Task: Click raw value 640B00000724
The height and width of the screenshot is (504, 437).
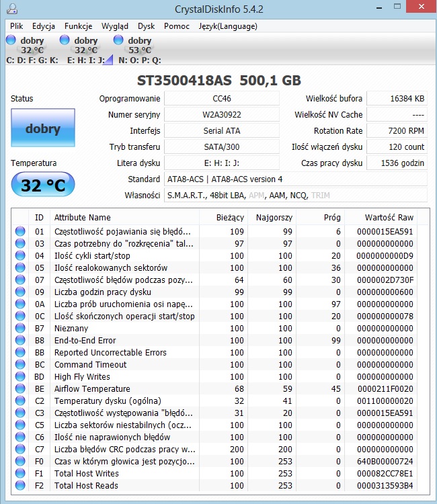Action: pyautogui.click(x=385, y=461)
